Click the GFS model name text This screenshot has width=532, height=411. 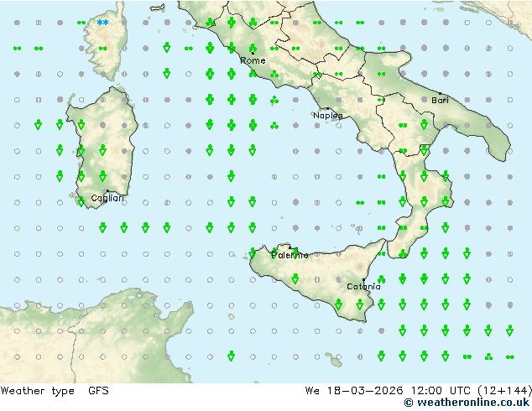click(98, 391)
